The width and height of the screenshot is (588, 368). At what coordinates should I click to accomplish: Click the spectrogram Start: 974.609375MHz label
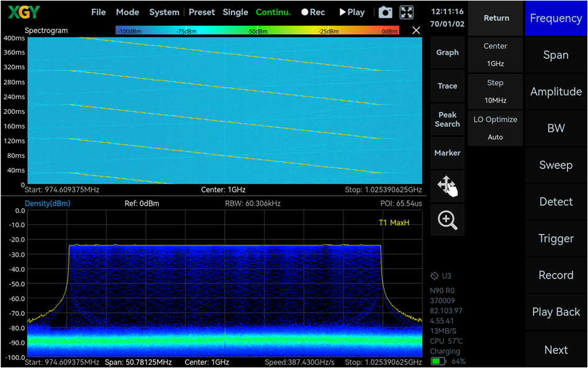point(62,190)
